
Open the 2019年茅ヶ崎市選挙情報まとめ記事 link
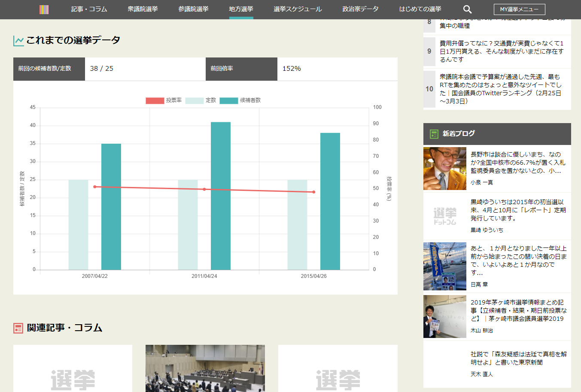pos(518,310)
